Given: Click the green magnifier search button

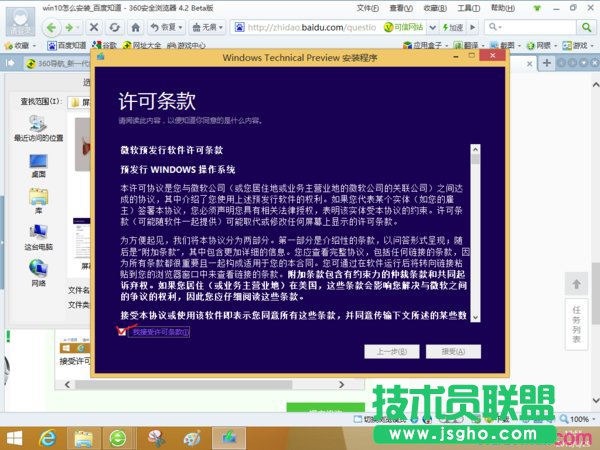Looking at the screenshot, I should pos(586,27).
